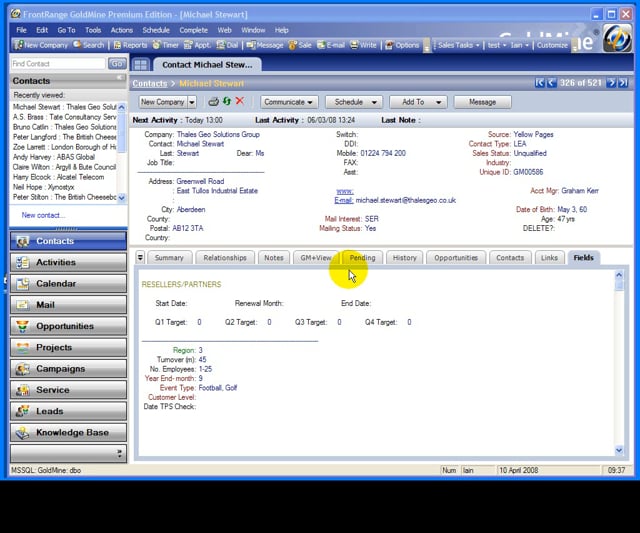This screenshot has height=533, width=640.
Task: Switch to the Summary tab
Action: click(169, 258)
